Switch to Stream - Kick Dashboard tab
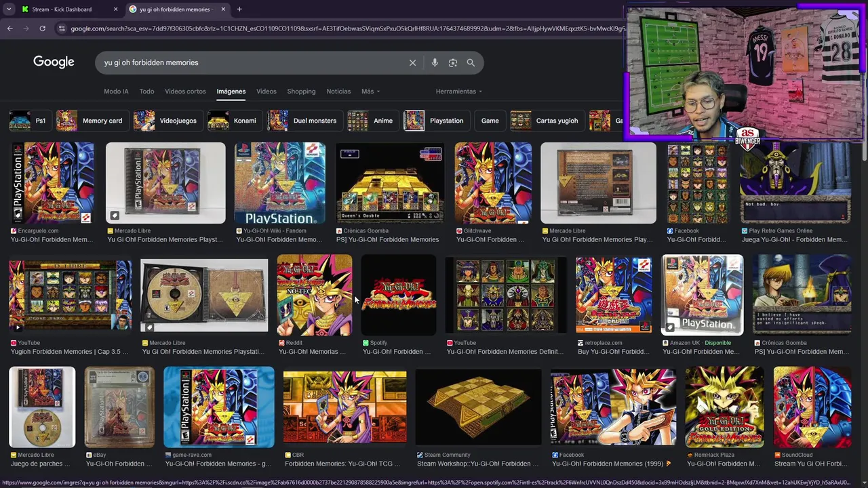The height and width of the screenshot is (488, 868). click(68, 9)
